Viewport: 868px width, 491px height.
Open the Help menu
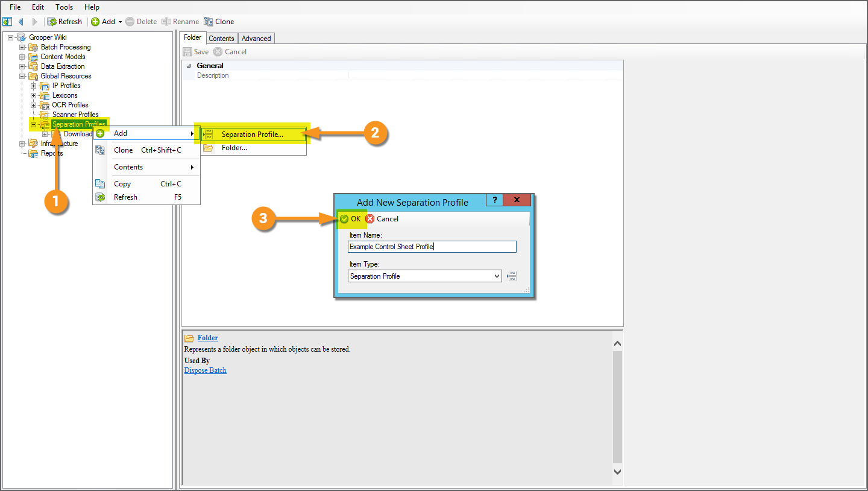92,7
